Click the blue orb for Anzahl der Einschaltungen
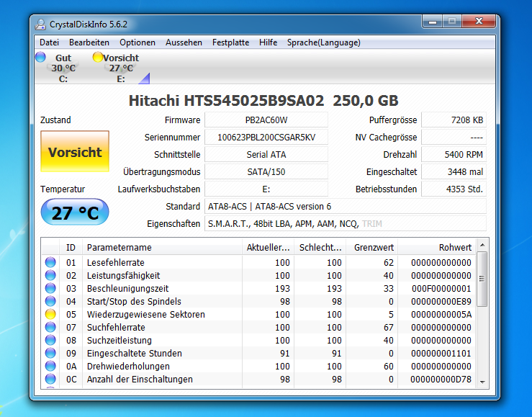The image size is (532, 417). 50,379
